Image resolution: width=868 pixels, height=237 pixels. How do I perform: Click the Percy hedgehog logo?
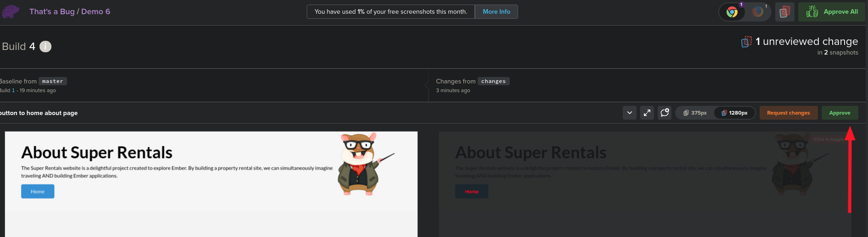tap(10, 11)
